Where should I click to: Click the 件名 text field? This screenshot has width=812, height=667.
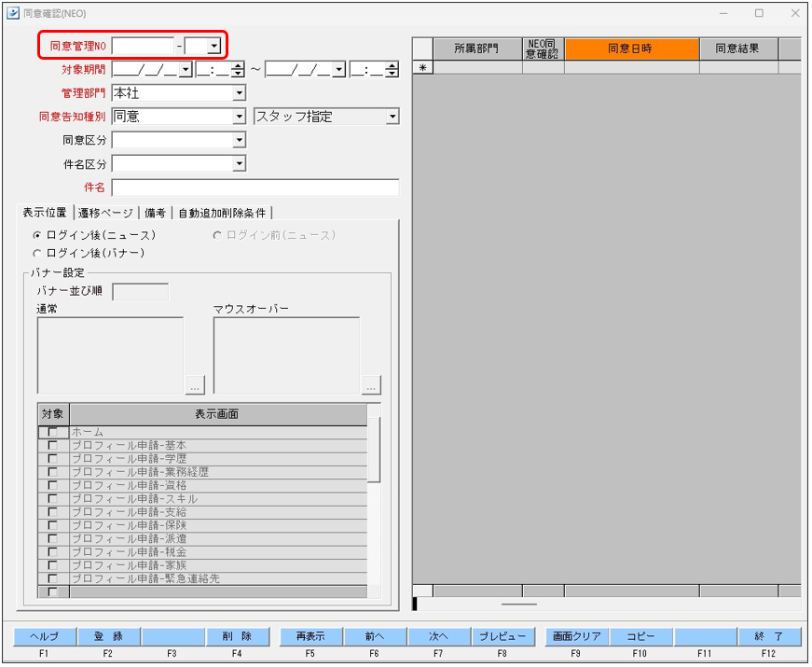(x=255, y=188)
